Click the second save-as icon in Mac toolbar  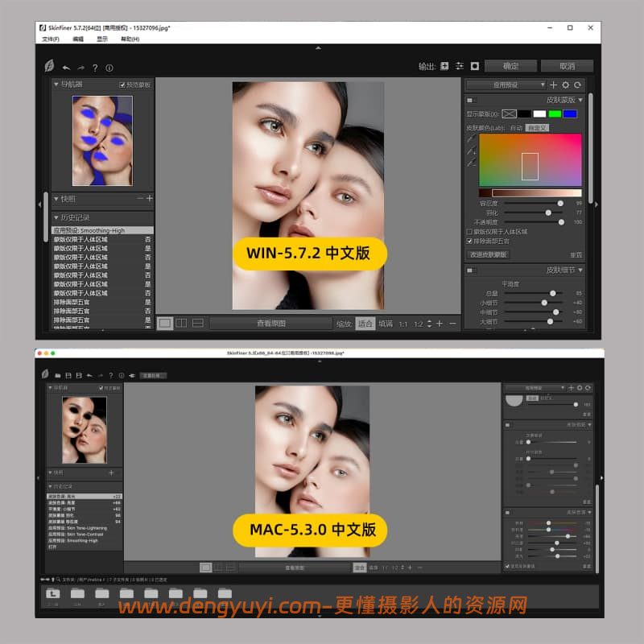tap(79, 375)
